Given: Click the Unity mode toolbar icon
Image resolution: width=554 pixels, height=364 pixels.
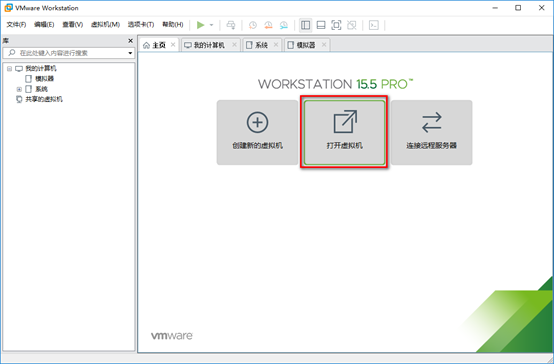Looking at the screenshot, I should (x=352, y=25).
